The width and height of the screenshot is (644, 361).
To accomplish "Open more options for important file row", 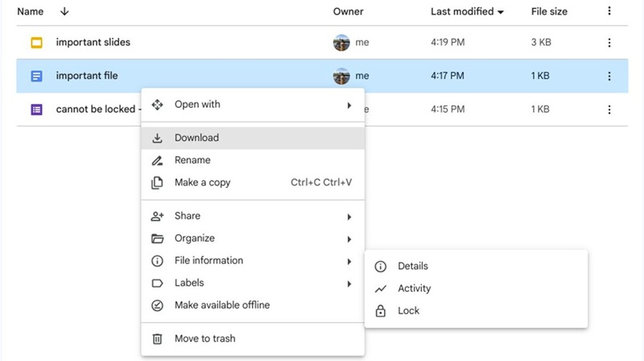I will [609, 76].
